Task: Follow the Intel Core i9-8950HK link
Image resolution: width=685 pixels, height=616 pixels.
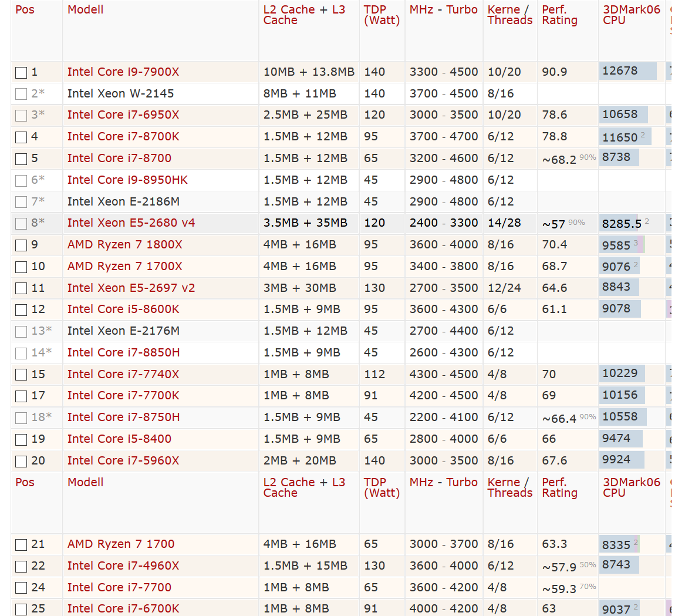Action: pos(127,180)
